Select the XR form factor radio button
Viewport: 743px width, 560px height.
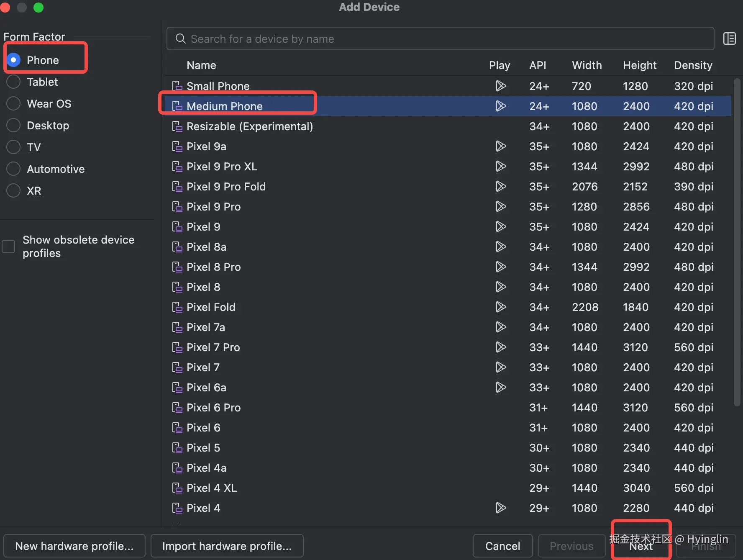pyautogui.click(x=13, y=190)
